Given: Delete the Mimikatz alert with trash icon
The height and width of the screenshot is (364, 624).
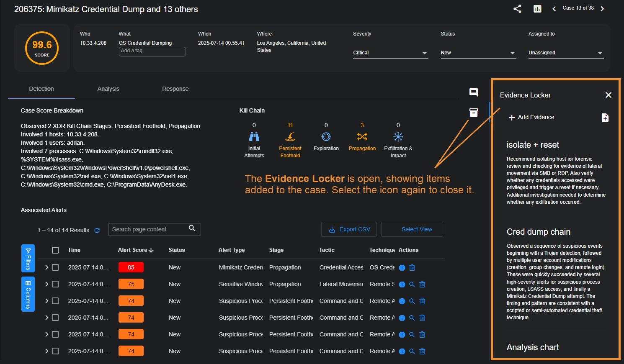Looking at the screenshot, I should [412, 268].
